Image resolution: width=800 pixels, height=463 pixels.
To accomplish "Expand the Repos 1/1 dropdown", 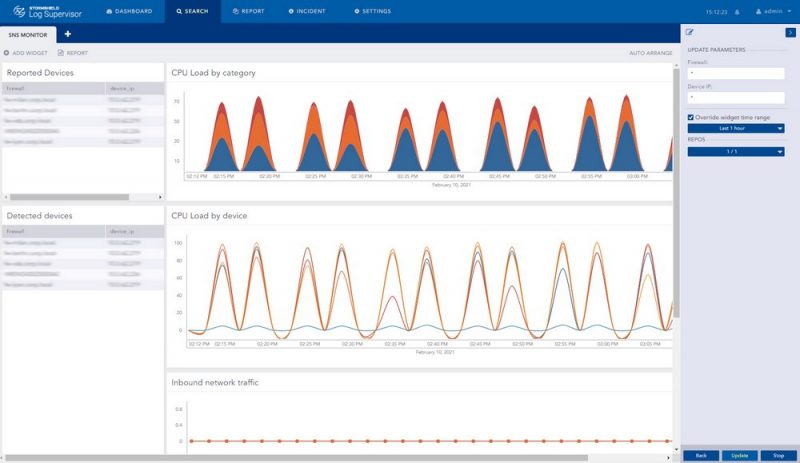I will [735, 152].
